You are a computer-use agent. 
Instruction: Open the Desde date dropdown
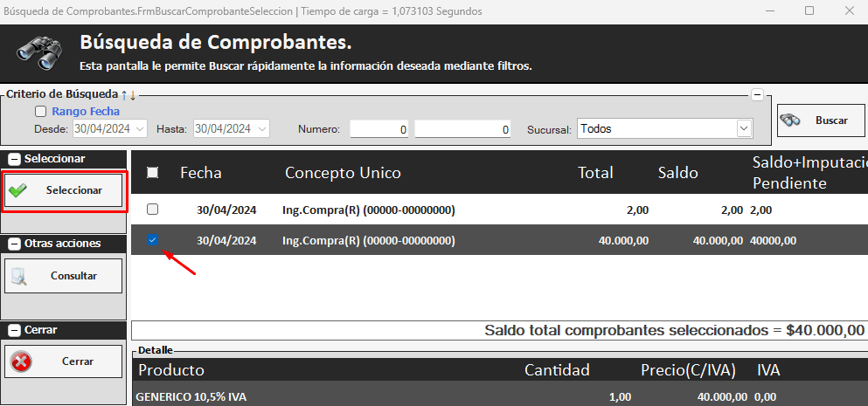coord(140,129)
